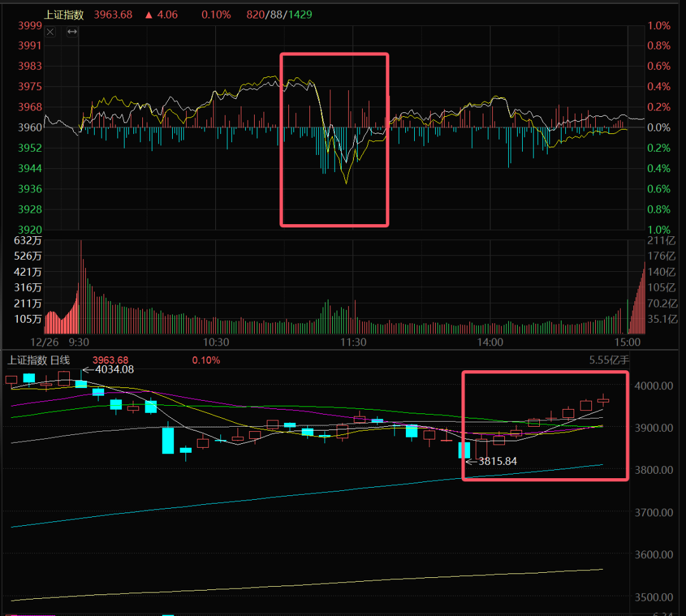The width and height of the screenshot is (686, 616).
Task: Click the red up-triangle change indicator
Action: (x=149, y=15)
